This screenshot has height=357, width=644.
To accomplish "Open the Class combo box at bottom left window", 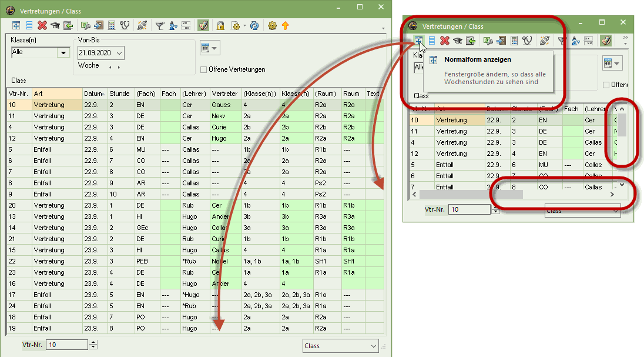I will [340, 346].
